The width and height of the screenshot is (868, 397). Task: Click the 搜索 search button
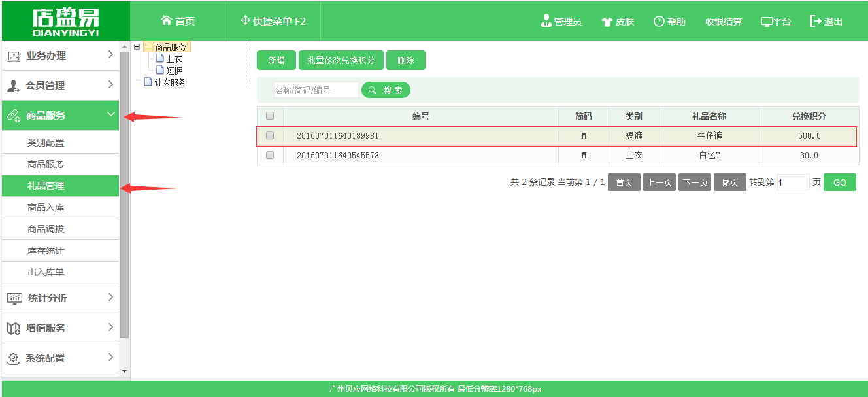[x=386, y=90]
